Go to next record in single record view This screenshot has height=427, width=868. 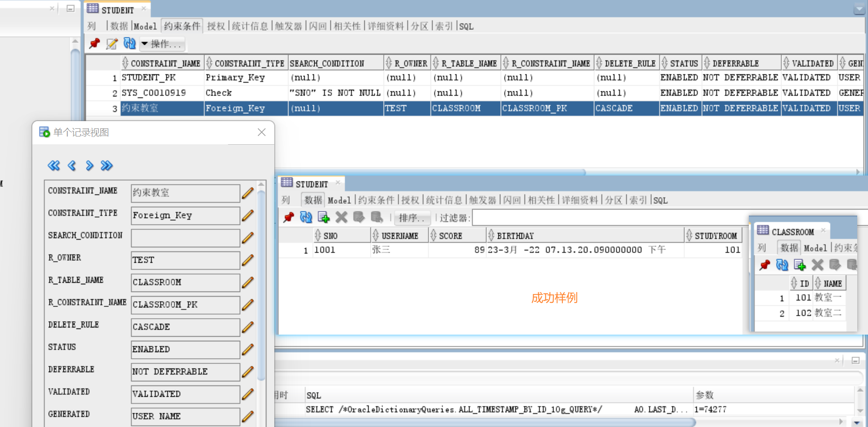coord(89,165)
